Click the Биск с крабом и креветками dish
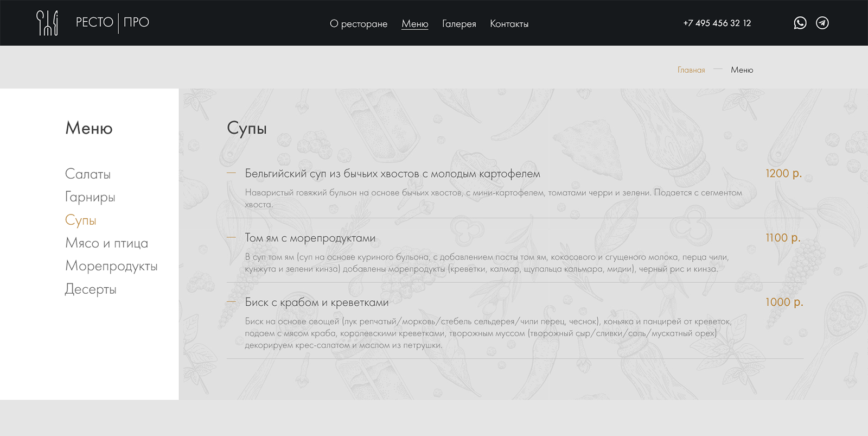Screen dimensions: 868x436 [x=316, y=302]
